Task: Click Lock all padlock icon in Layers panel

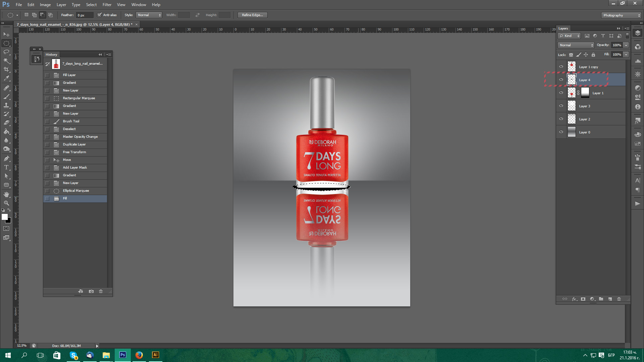Action: (593, 55)
